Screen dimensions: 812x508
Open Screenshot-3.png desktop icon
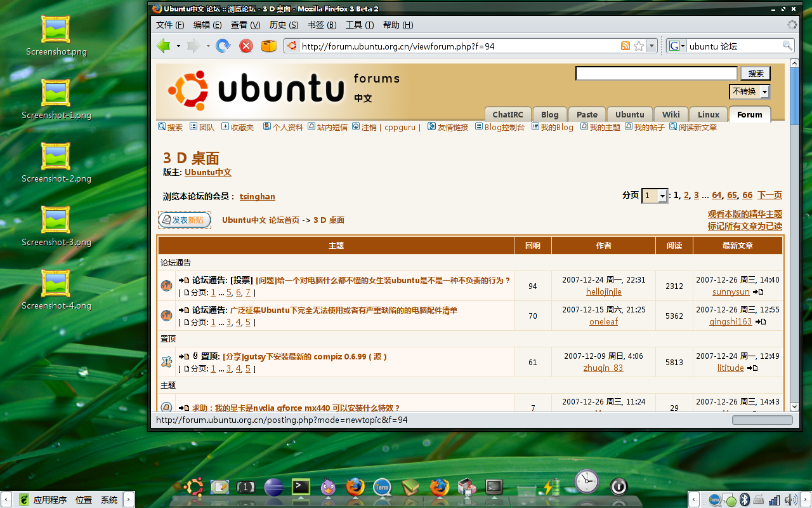tap(56, 227)
